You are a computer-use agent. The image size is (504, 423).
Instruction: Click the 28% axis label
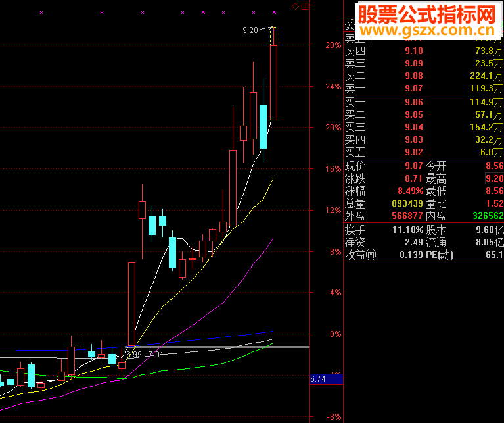point(333,45)
